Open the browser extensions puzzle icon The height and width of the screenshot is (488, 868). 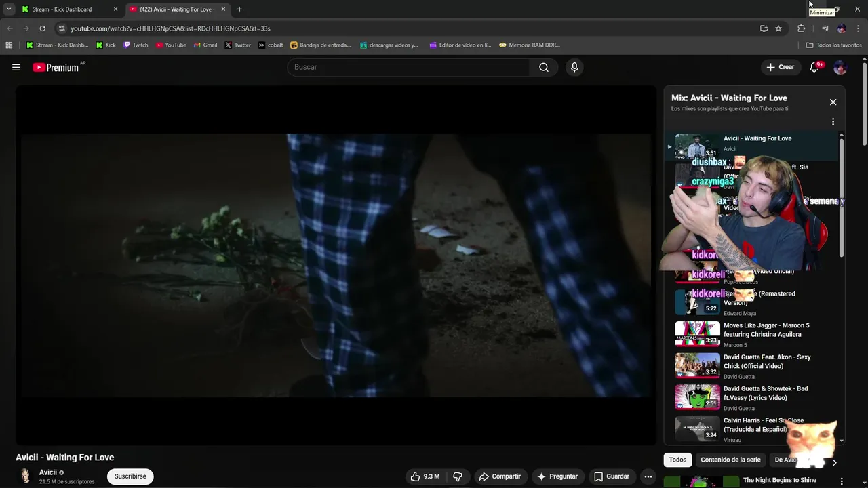[802, 28]
